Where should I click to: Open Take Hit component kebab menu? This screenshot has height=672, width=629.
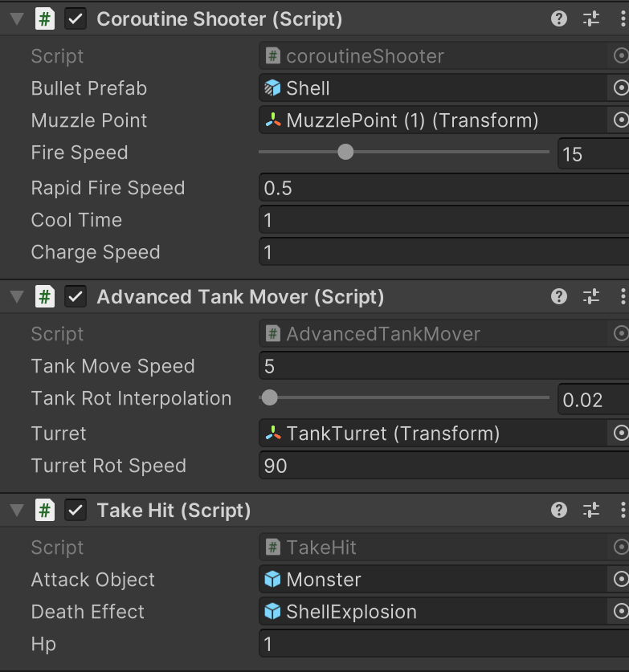pyautogui.click(x=623, y=511)
